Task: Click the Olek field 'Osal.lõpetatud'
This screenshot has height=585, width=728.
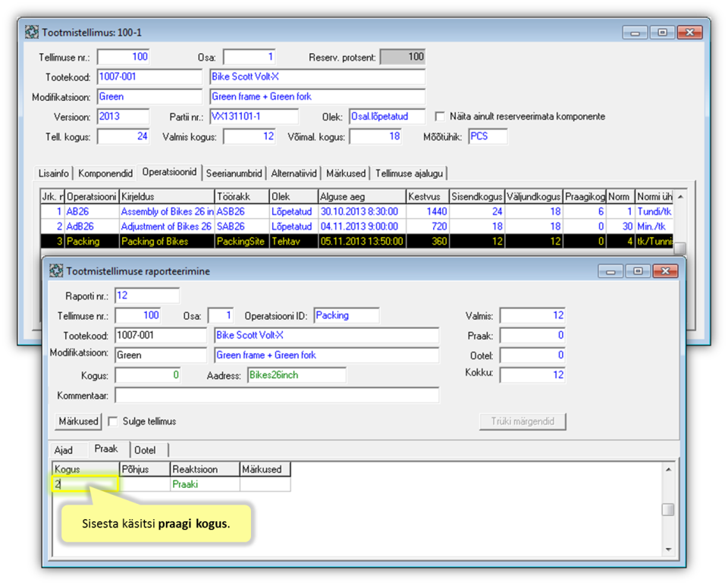Action: (387, 117)
